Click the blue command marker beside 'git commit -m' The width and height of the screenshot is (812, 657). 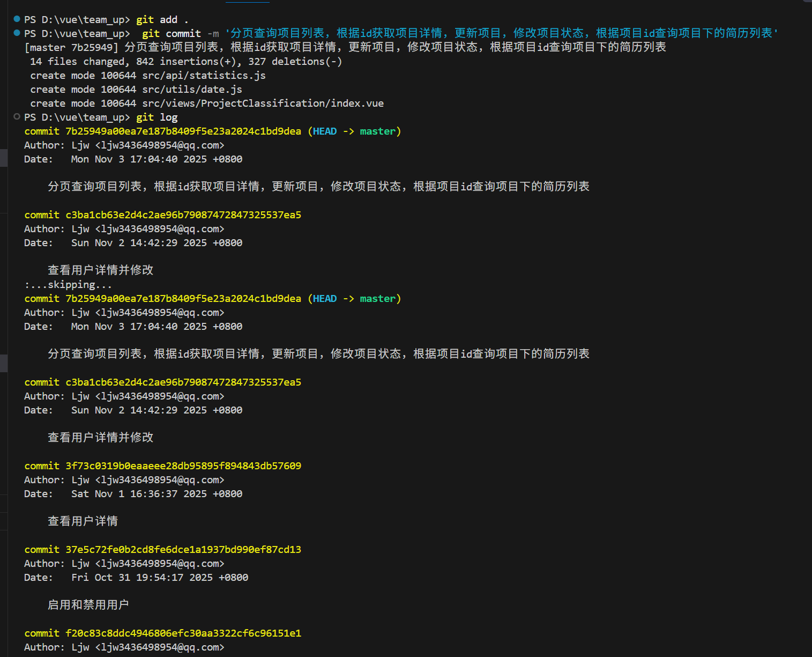(x=17, y=33)
